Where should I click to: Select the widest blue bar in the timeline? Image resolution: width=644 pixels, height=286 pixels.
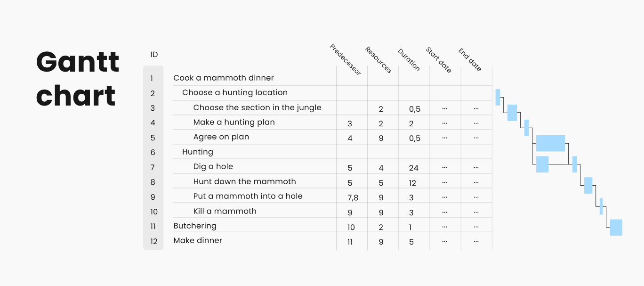pyautogui.click(x=550, y=143)
